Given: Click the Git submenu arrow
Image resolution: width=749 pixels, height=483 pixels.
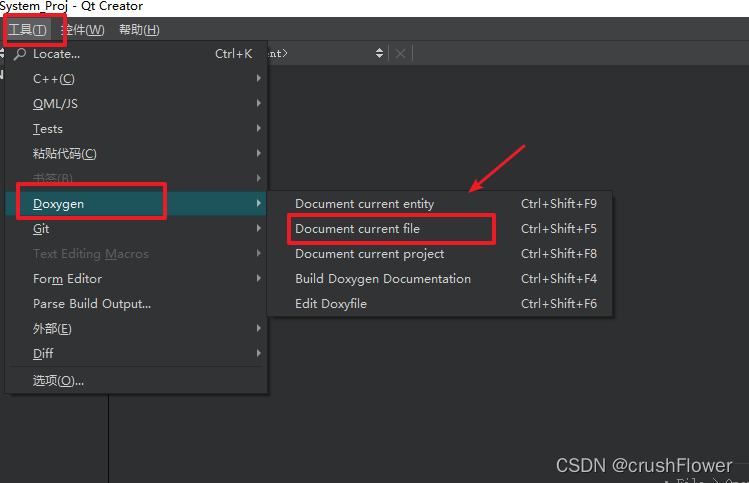Looking at the screenshot, I should (x=258, y=228).
